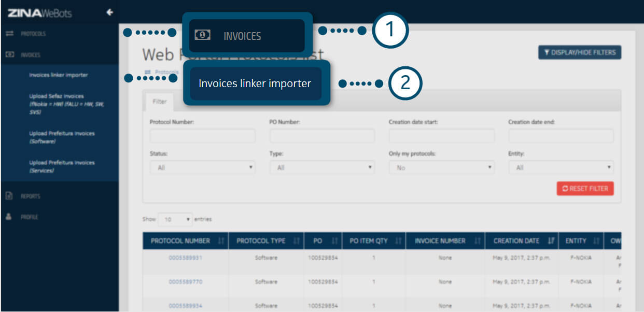Collapse sidebar with the back arrow icon
Image resolution: width=644 pixels, height=312 pixels.
[x=109, y=12]
